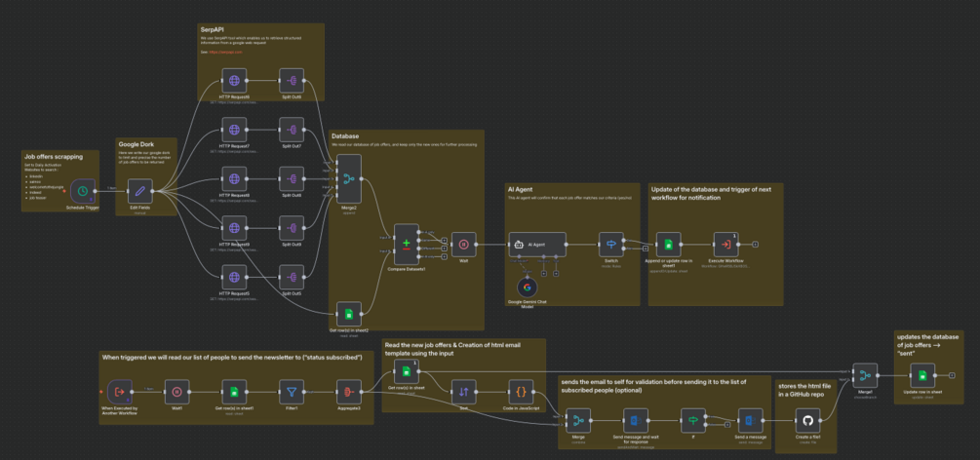Screen dimensions: 980x460
Task: Open the Get row(s) in sheet2 node
Action: coord(349,314)
